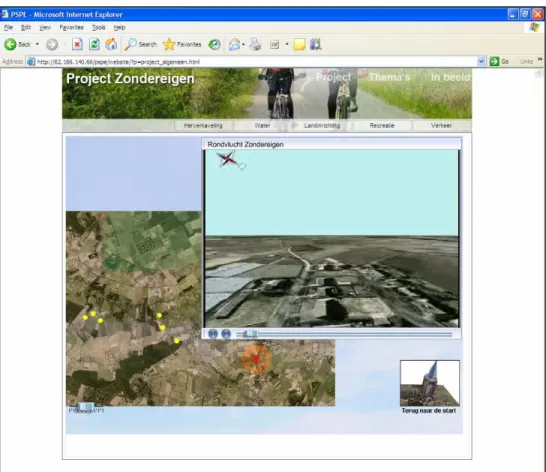Expand the Links toolbar chevron

[540, 60]
